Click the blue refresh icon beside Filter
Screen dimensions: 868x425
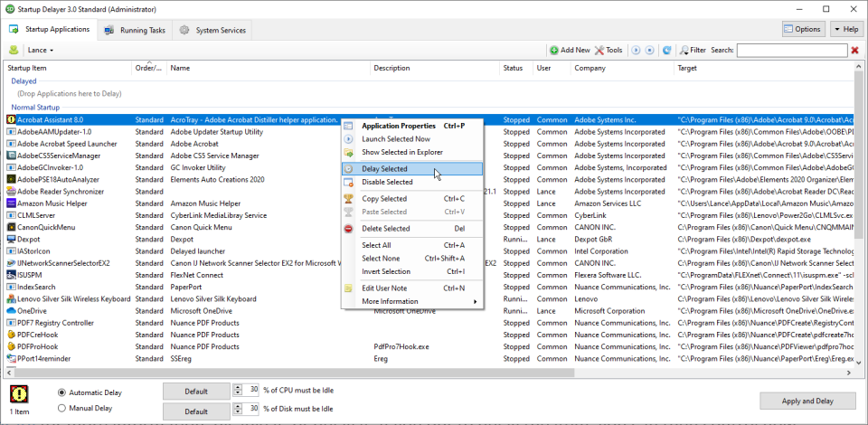click(x=667, y=51)
